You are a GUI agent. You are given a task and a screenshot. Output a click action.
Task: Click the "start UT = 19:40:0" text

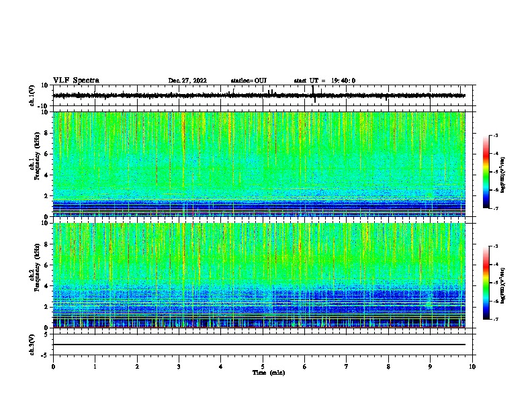tap(324, 81)
